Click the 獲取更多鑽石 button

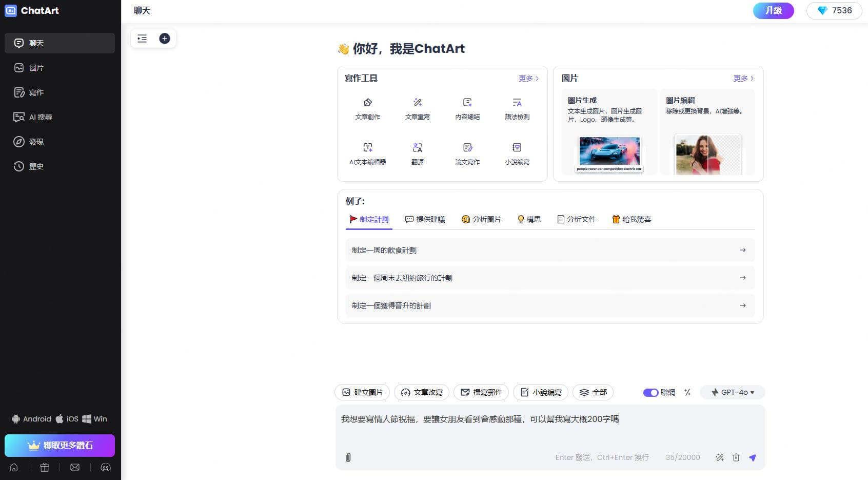click(60, 446)
